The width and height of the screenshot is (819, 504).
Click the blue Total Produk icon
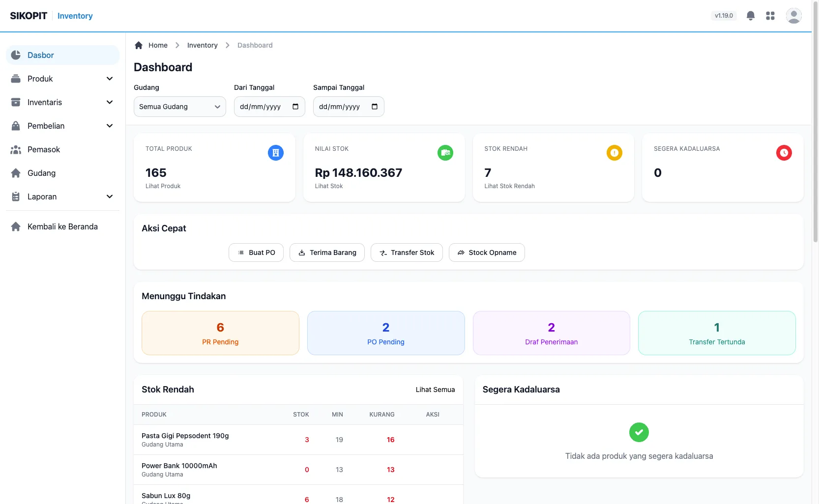click(x=276, y=153)
